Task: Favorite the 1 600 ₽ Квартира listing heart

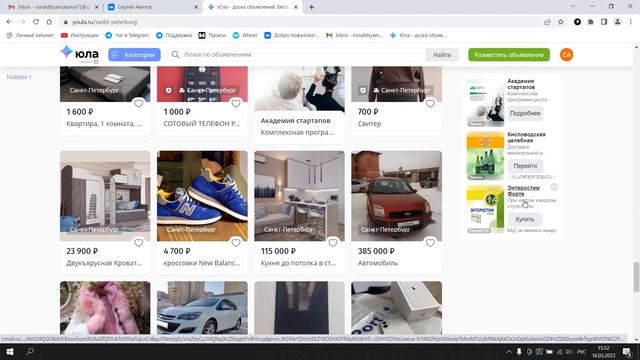Action: click(x=139, y=104)
